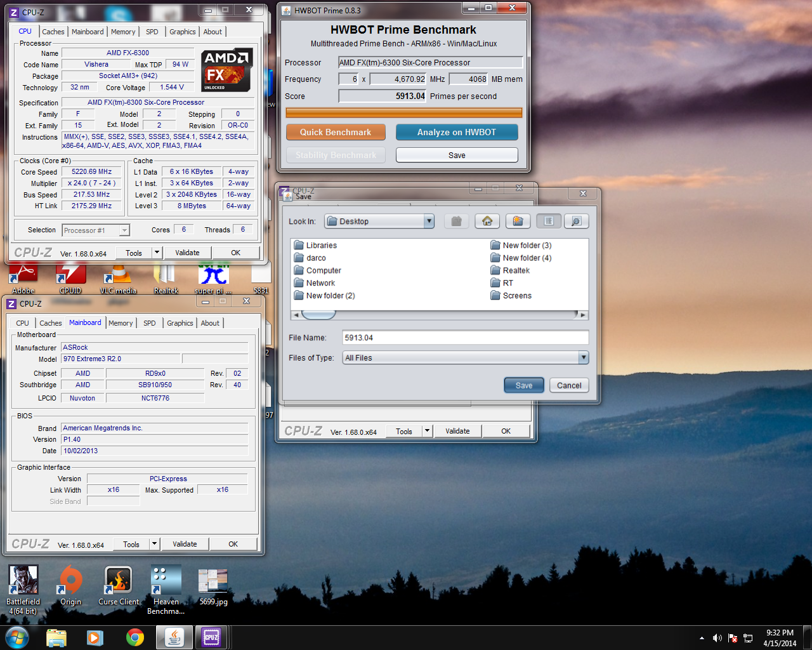812x650 pixels.
Task: Select the New folder (2) entry
Action: coord(324,296)
